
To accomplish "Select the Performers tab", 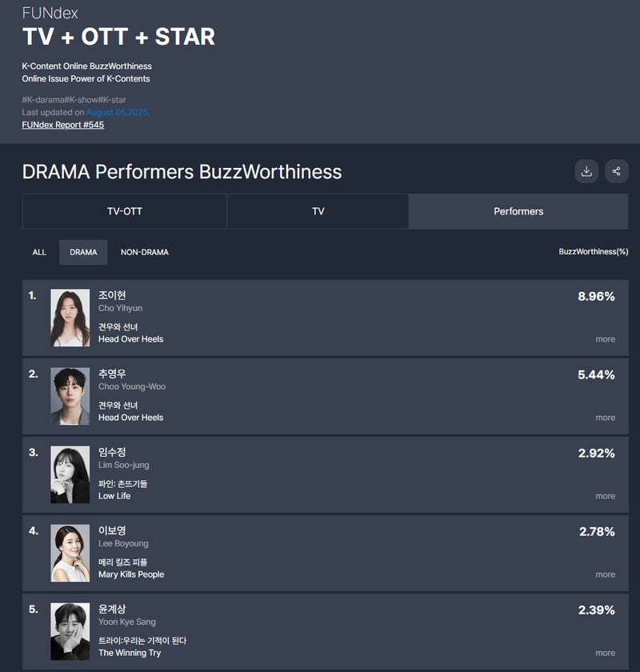I will [x=518, y=211].
